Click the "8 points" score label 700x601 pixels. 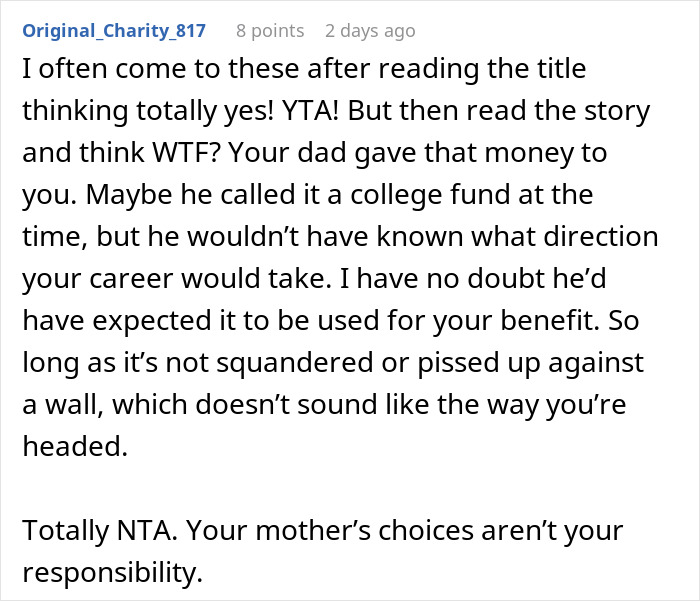click(x=270, y=31)
